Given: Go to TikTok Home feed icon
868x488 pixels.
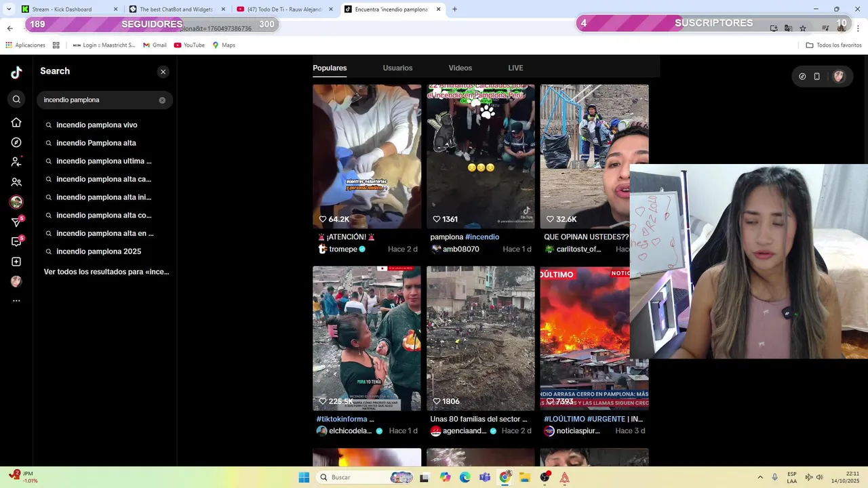Looking at the screenshot, I should coord(16,123).
